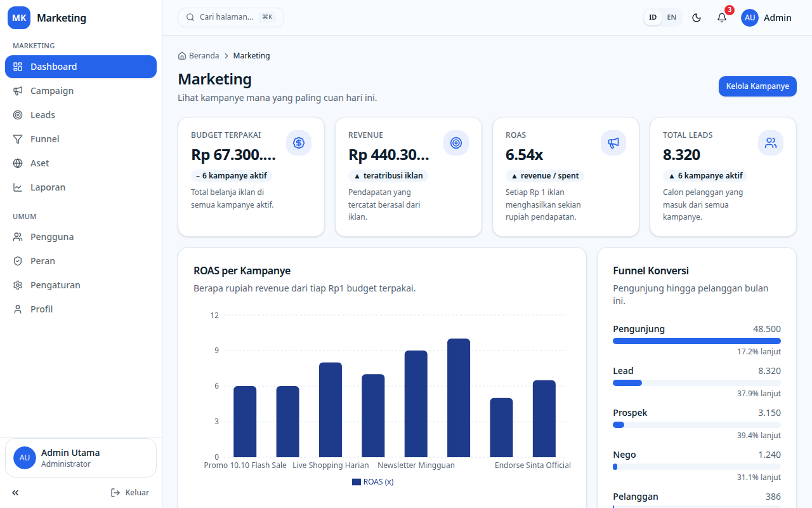The image size is (812, 508).
Task: Focus the Cari halaman search field
Action: click(231, 17)
